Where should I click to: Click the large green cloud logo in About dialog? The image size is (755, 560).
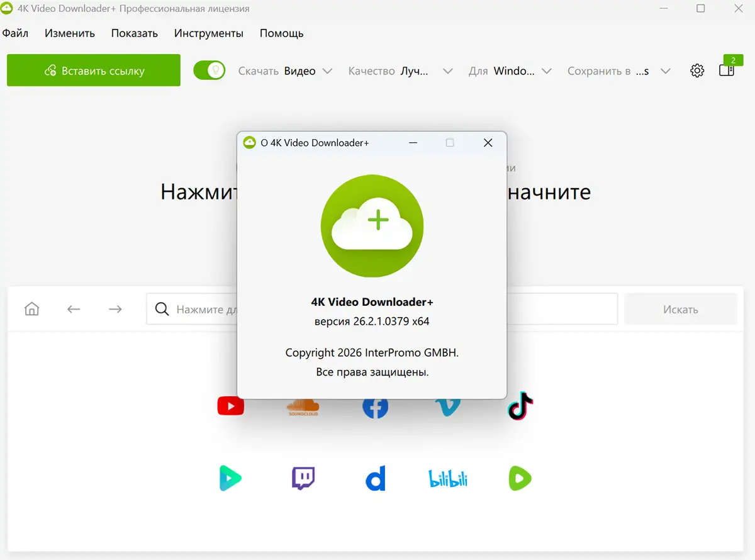372,227
